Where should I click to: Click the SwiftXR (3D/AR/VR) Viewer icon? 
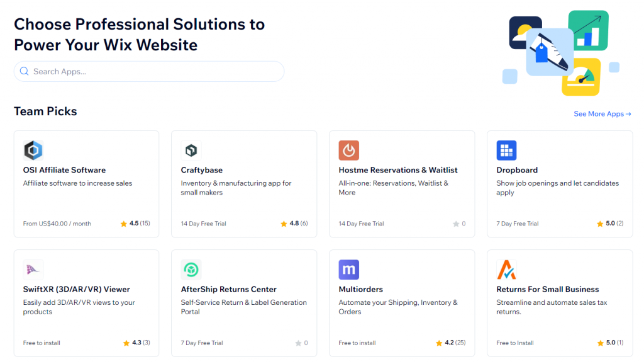33,270
